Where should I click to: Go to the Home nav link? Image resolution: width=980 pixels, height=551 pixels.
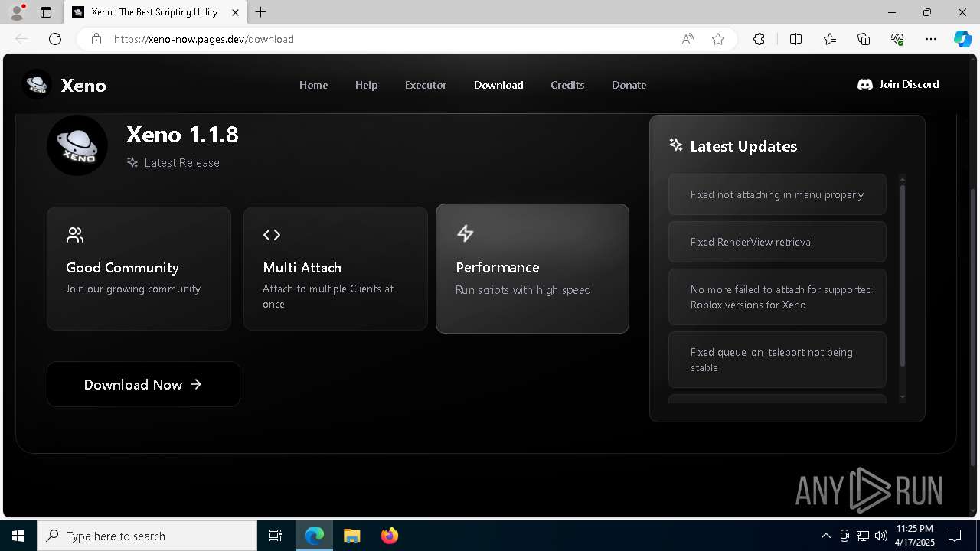point(313,85)
